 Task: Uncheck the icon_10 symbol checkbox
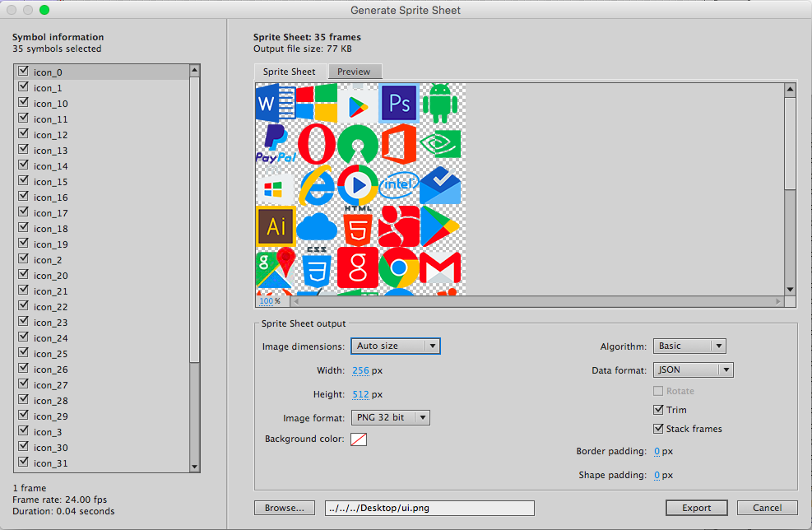(23, 102)
